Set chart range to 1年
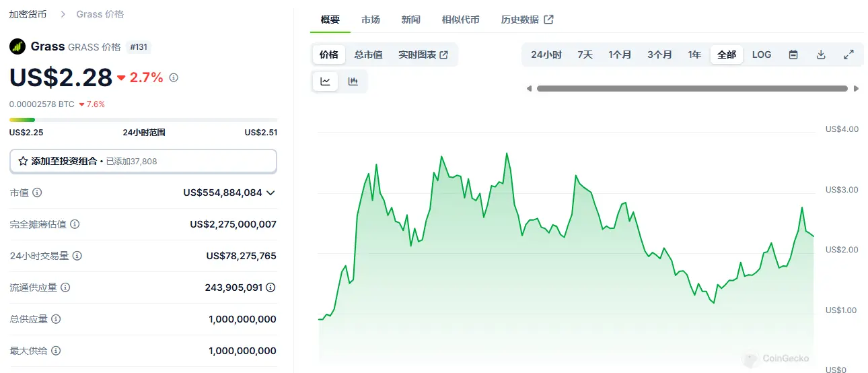Viewport: 868px width, 373px height. click(694, 55)
